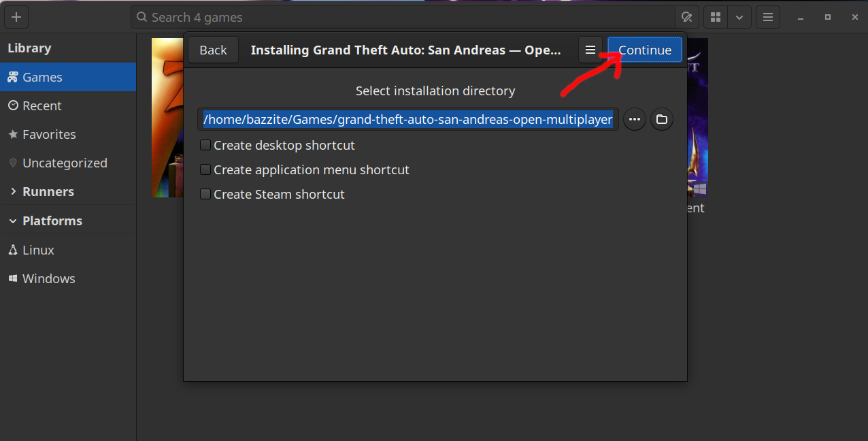Click the Back button
This screenshot has height=441, width=868.
[x=213, y=50]
